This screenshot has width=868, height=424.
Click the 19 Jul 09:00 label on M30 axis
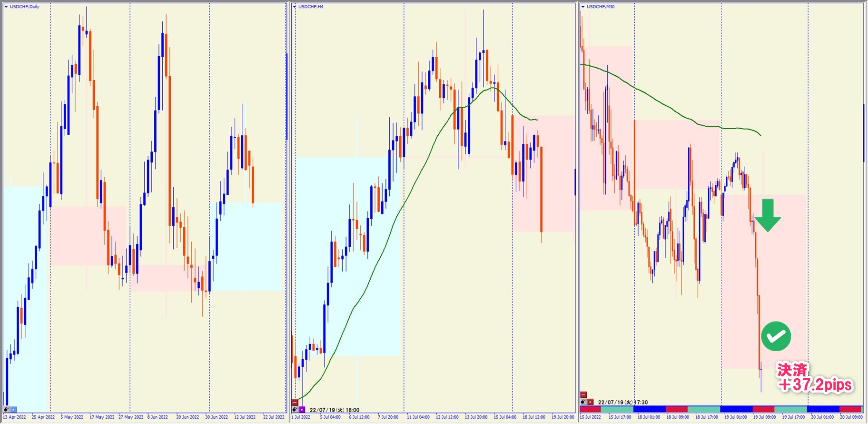coord(764,417)
